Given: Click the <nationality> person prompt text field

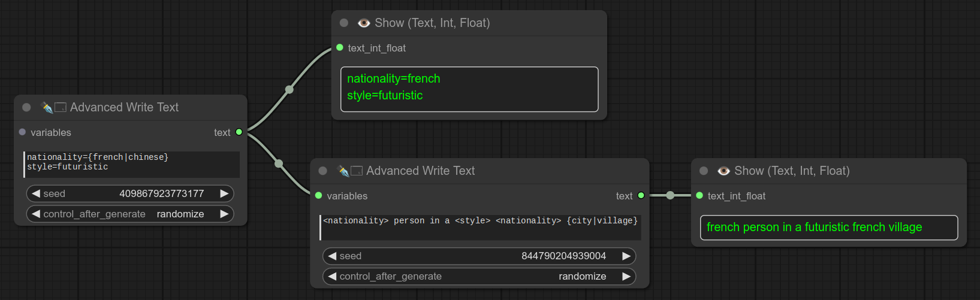Looking at the screenshot, I should (x=480, y=227).
